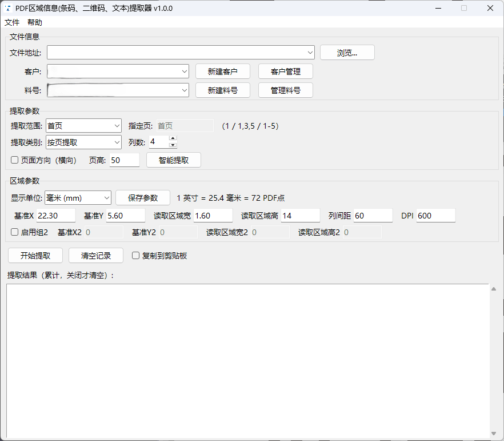Viewport: 504px width, 441px height.
Task: Click the 智能提取 button
Action: pos(174,160)
